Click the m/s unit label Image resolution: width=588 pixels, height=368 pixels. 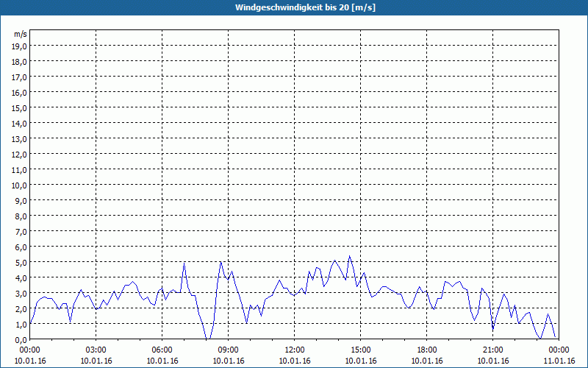[21, 34]
